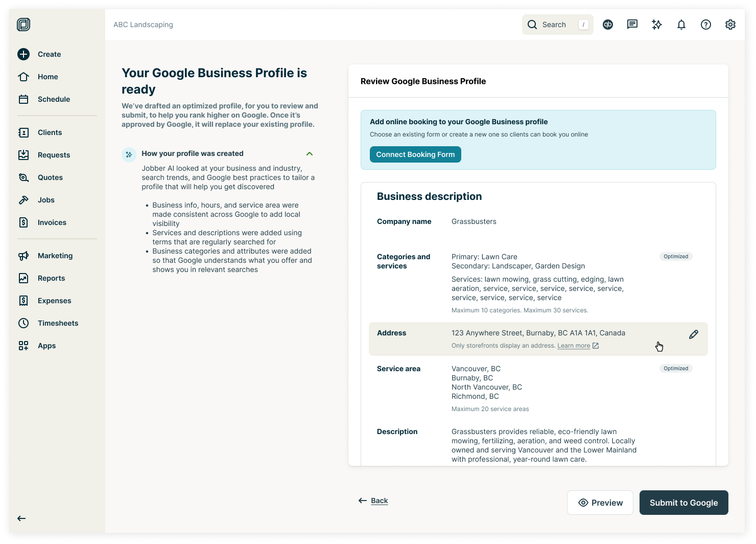The width and height of the screenshot is (756, 544).
Task: Click the Jobber logo icon
Action: coord(23,25)
